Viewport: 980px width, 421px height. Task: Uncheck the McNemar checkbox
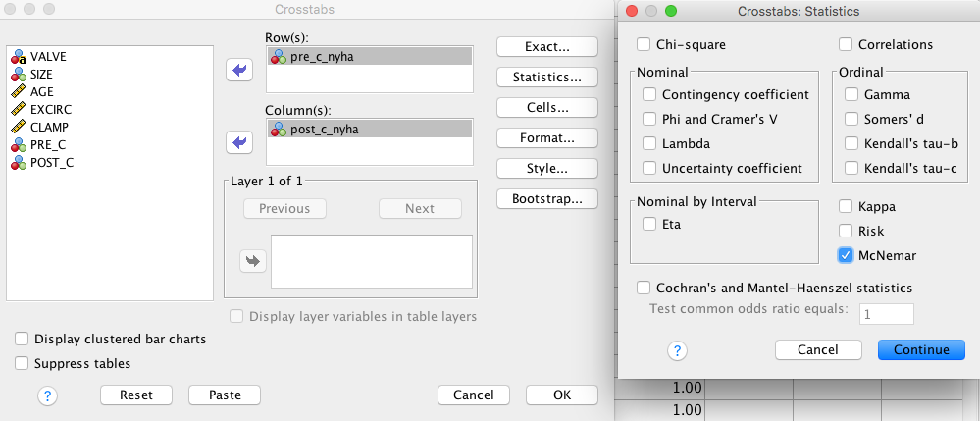(846, 255)
